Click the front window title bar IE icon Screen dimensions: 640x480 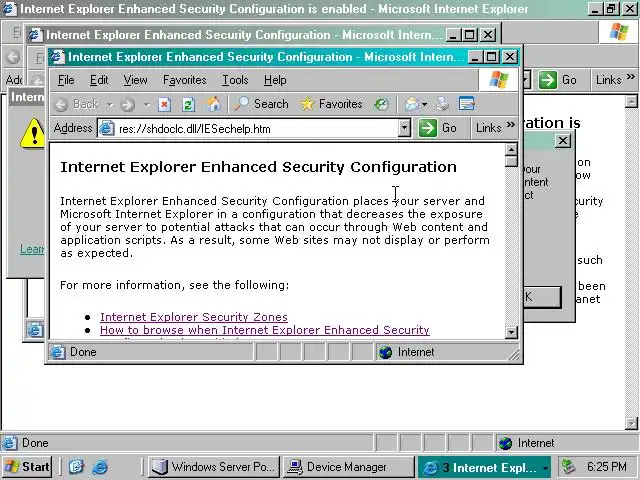tap(58, 57)
